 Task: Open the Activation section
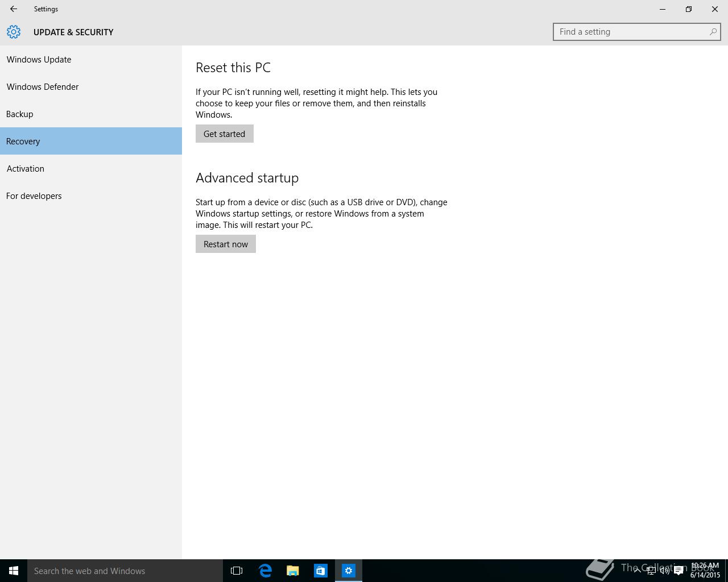pyautogui.click(x=91, y=168)
